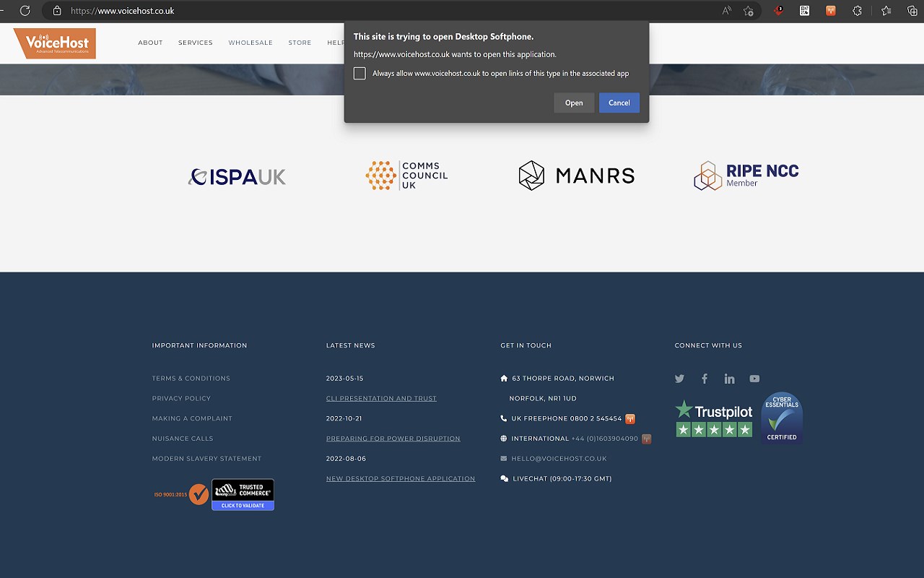Open the LinkedIn icon
This screenshot has width=924, height=578.
(730, 379)
